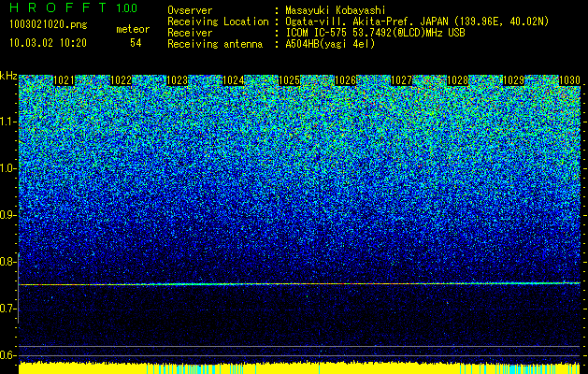Click the 1022 time marker
The width and height of the screenshot is (588, 374).
[122, 80]
